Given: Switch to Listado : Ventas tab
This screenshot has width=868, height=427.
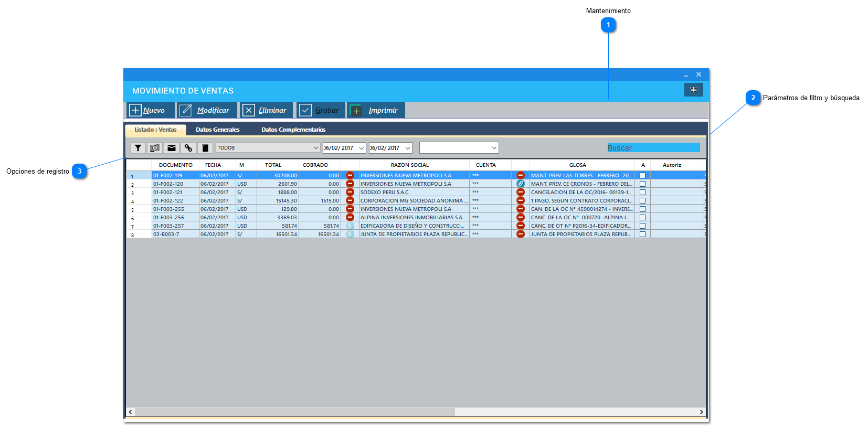Looking at the screenshot, I should pos(155,130).
